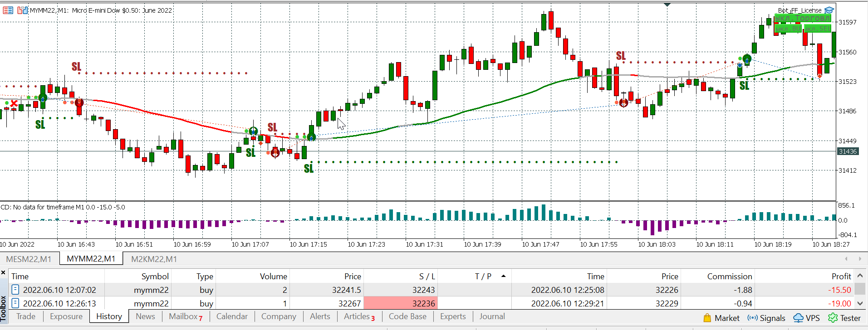
Task: Toggle the green Торговл trading button
Action: (802, 19)
